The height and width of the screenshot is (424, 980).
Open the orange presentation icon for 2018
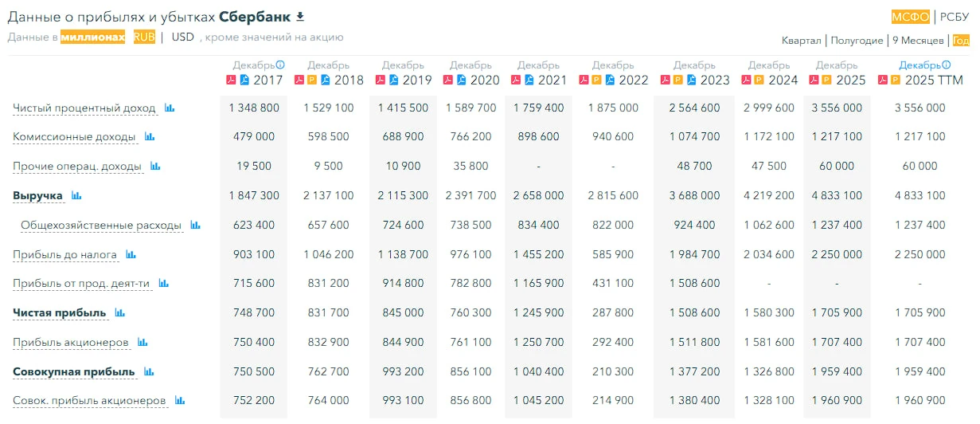tap(313, 80)
